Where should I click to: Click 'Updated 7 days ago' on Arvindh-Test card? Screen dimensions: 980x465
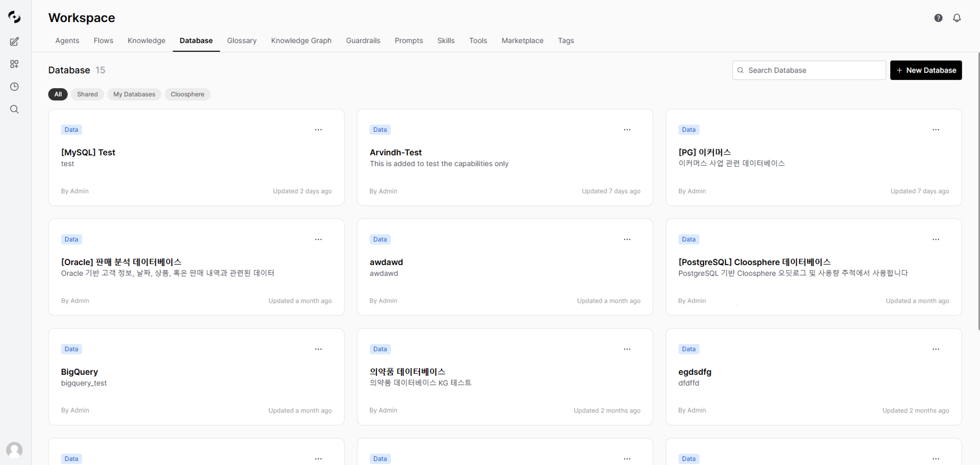pos(611,191)
